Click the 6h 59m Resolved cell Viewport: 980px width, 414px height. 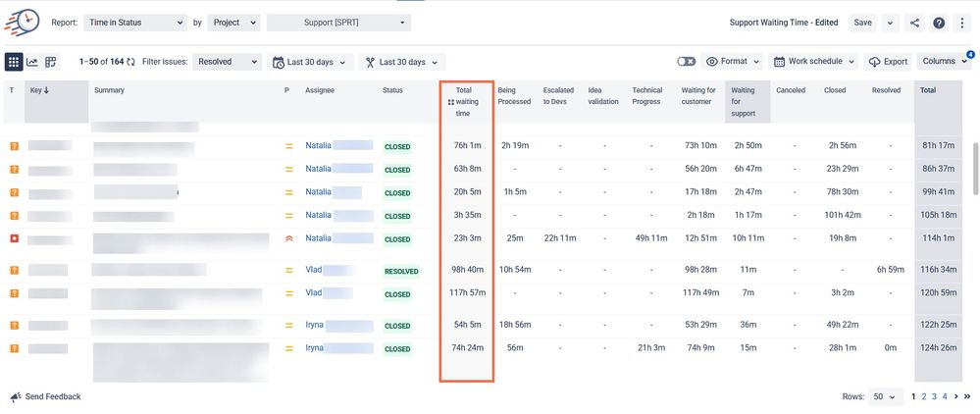pyautogui.click(x=890, y=270)
